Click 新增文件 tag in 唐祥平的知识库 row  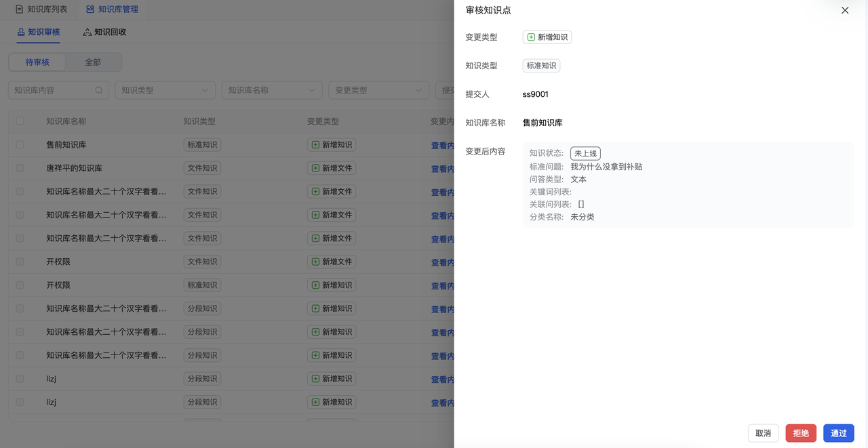coord(332,168)
